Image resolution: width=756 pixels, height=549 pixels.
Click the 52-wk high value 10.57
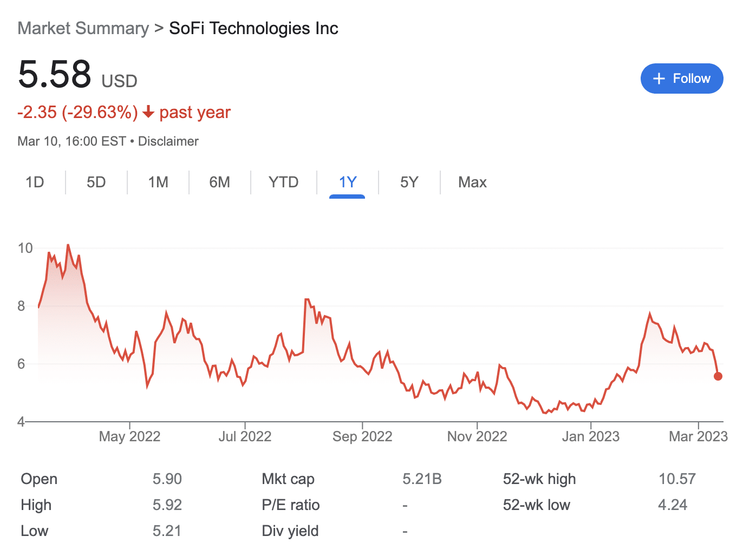pyautogui.click(x=677, y=479)
